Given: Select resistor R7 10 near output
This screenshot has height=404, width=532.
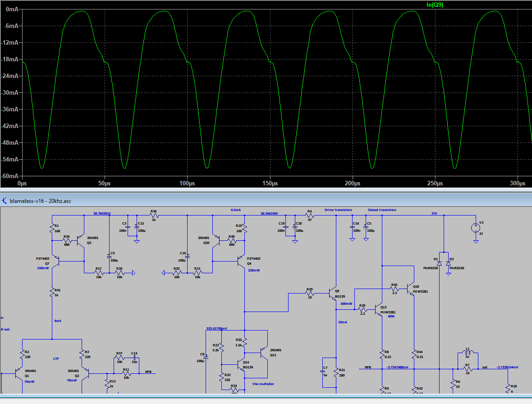Looking at the screenshot, I should tap(468, 369).
